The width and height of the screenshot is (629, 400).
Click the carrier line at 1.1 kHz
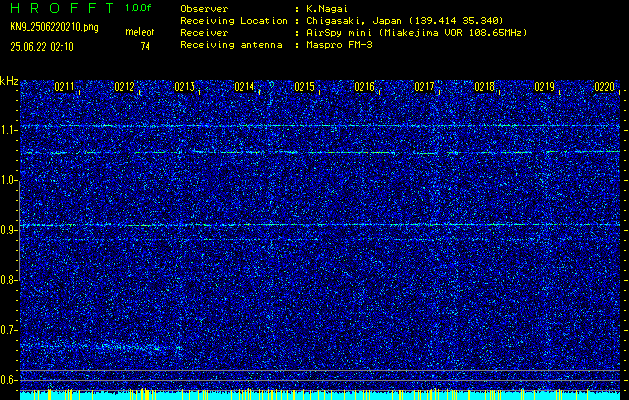coord(320,126)
